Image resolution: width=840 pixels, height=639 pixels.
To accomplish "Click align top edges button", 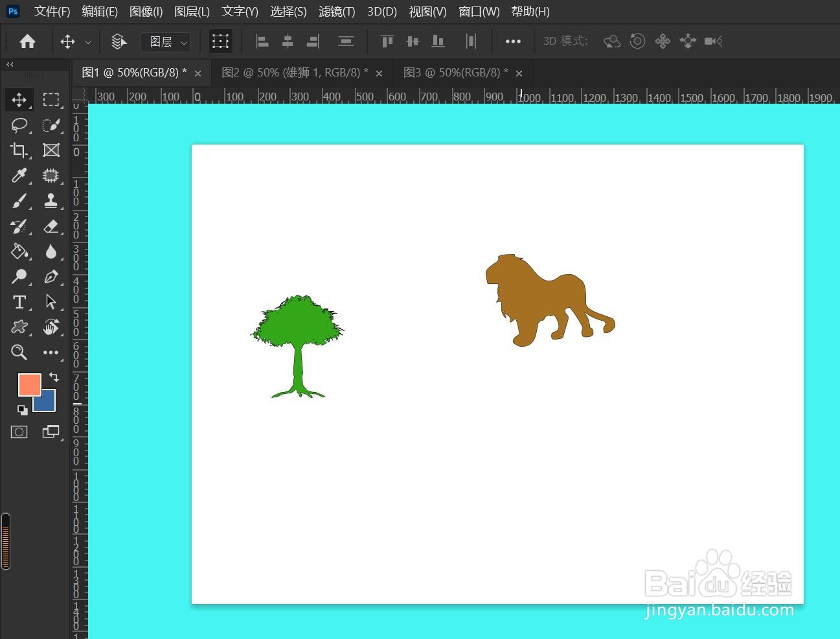I will pos(387,41).
